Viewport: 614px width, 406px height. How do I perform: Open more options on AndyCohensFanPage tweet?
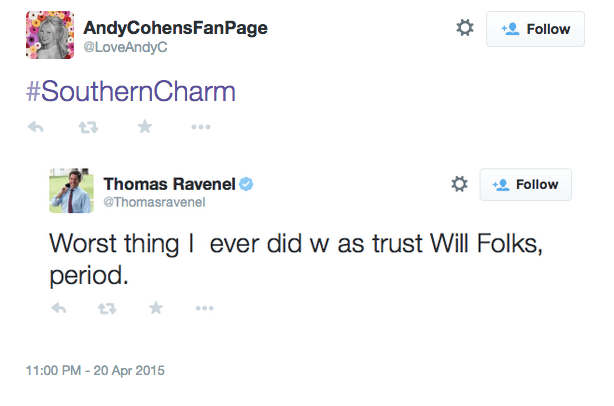pyautogui.click(x=200, y=127)
